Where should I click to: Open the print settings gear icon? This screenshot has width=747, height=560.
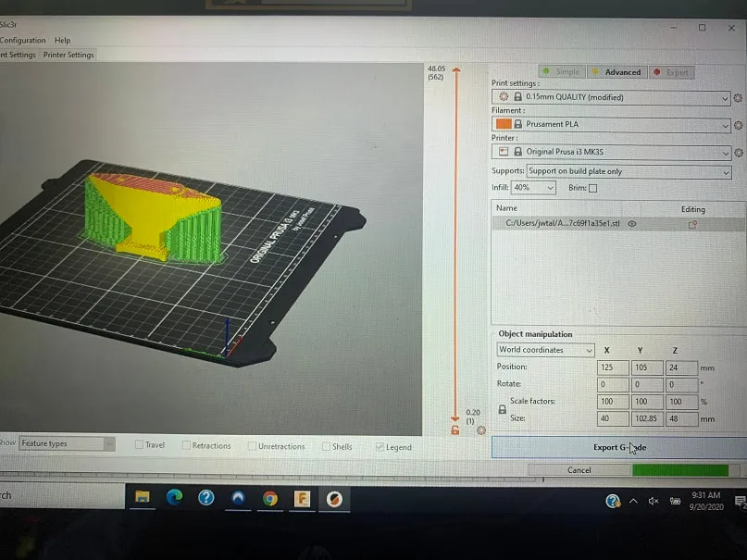click(x=738, y=97)
